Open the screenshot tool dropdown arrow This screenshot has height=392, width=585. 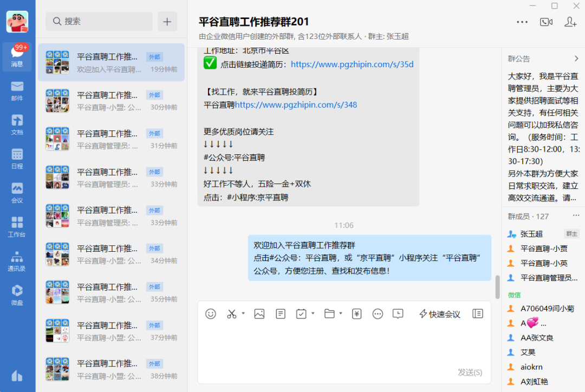click(243, 313)
